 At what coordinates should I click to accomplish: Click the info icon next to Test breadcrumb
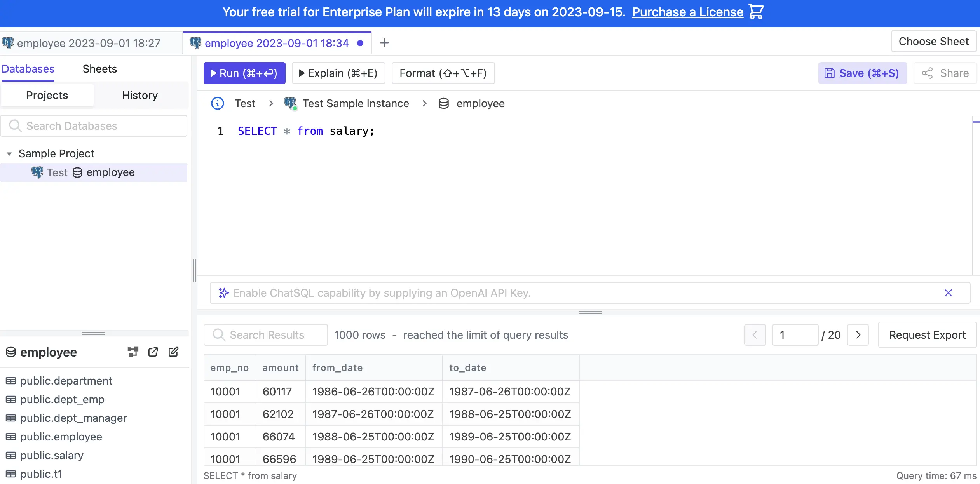217,103
